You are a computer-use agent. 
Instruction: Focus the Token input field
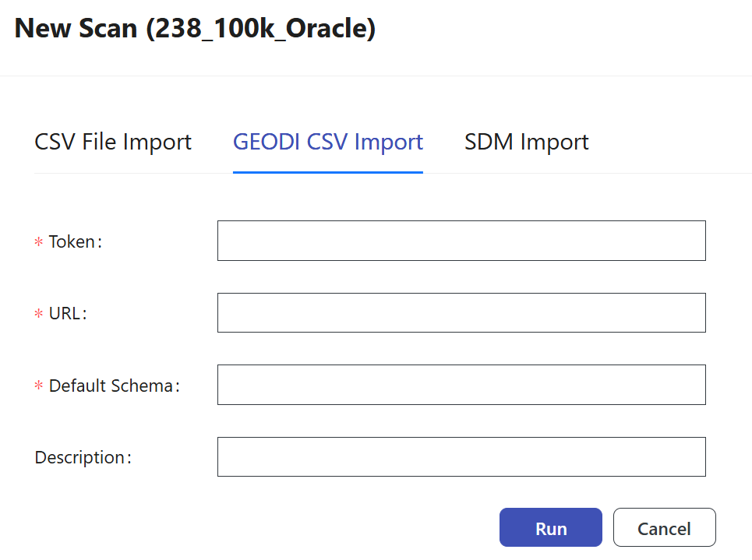click(x=461, y=241)
